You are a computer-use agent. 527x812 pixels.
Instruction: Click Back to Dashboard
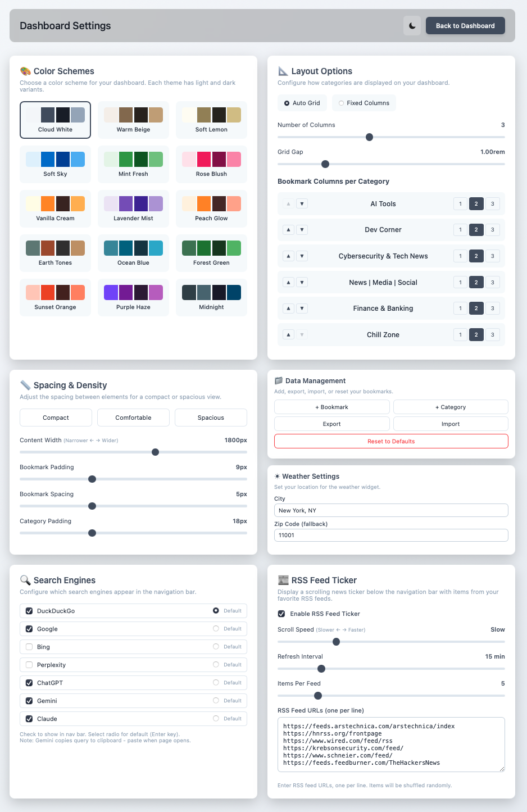click(465, 25)
